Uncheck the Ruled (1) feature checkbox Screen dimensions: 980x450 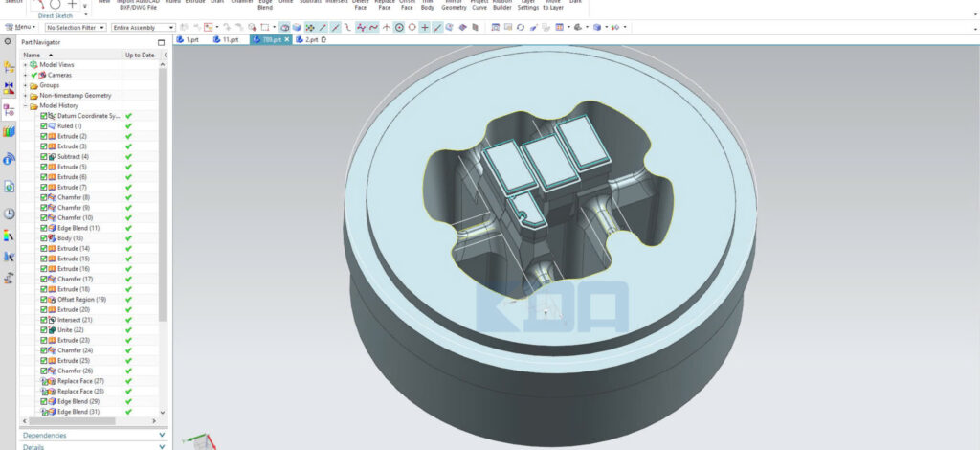tap(44, 126)
